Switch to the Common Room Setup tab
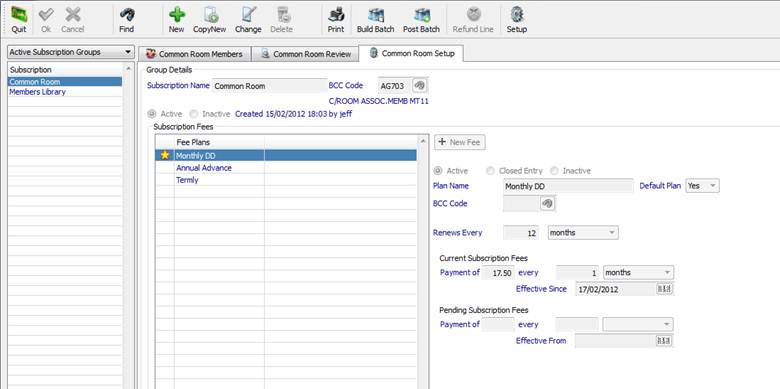 pyautogui.click(x=411, y=53)
